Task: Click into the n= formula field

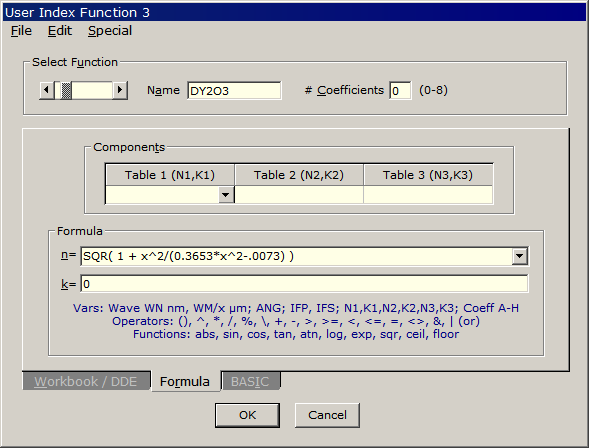Action: [296, 256]
